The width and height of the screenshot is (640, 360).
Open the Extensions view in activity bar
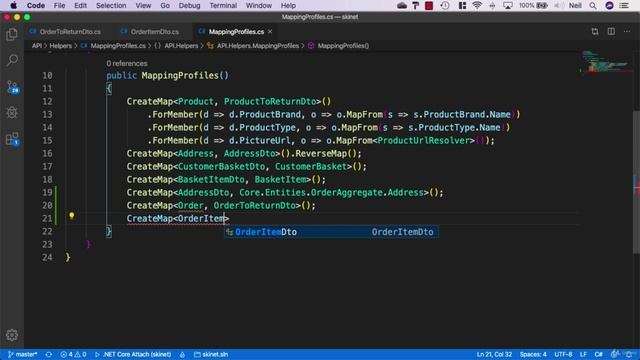(x=12, y=139)
